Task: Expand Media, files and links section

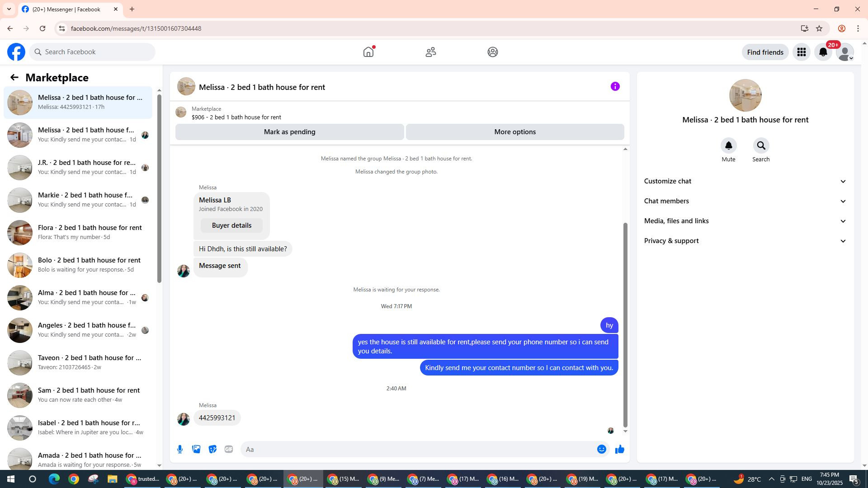Action: (x=745, y=221)
